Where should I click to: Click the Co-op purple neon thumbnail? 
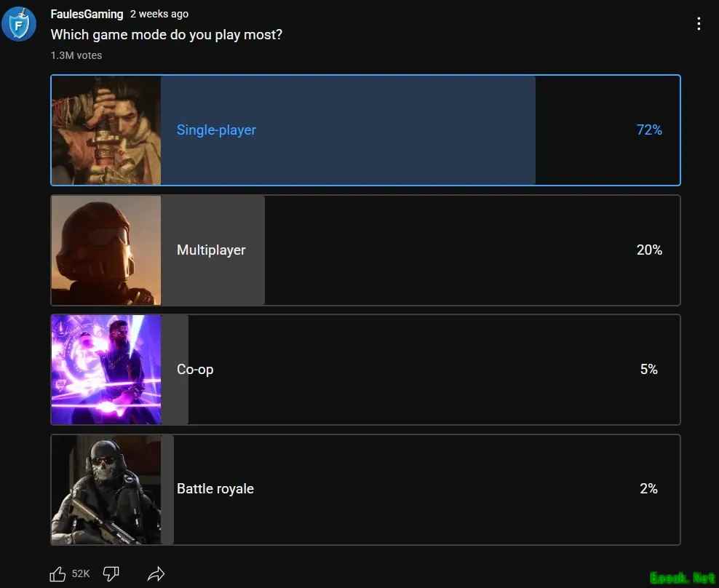pyautogui.click(x=106, y=370)
